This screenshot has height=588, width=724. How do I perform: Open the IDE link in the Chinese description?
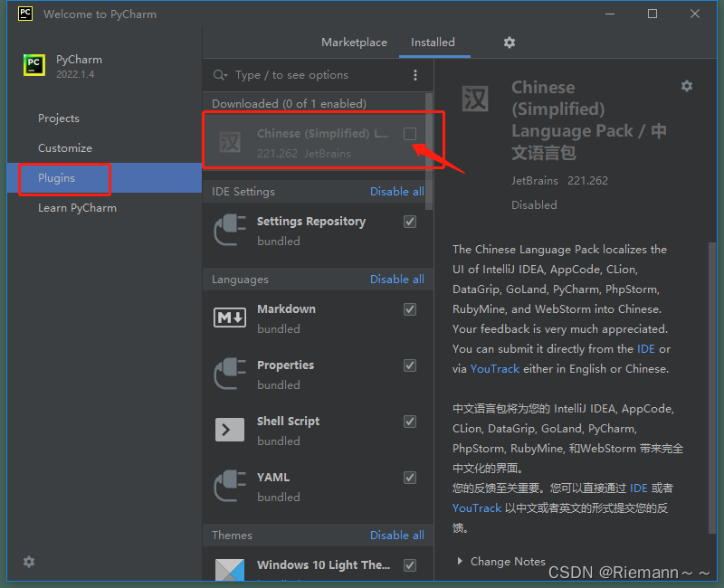coord(638,488)
